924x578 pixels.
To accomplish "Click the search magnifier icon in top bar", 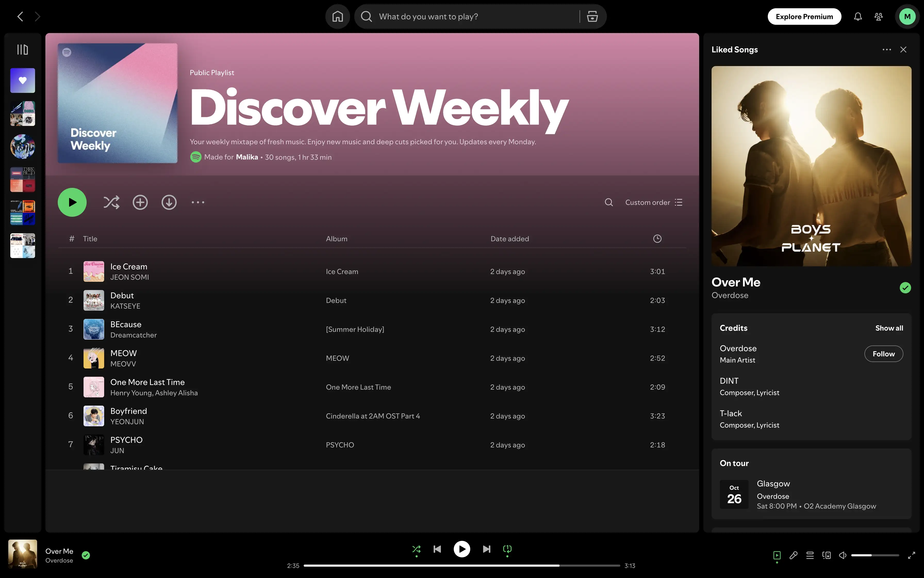I will [x=367, y=17].
